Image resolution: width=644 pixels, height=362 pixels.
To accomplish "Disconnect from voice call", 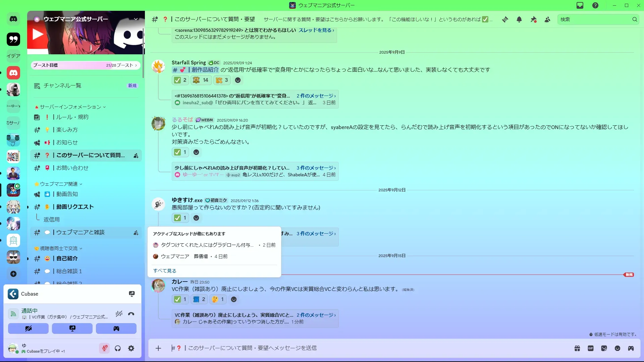I will (x=131, y=314).
